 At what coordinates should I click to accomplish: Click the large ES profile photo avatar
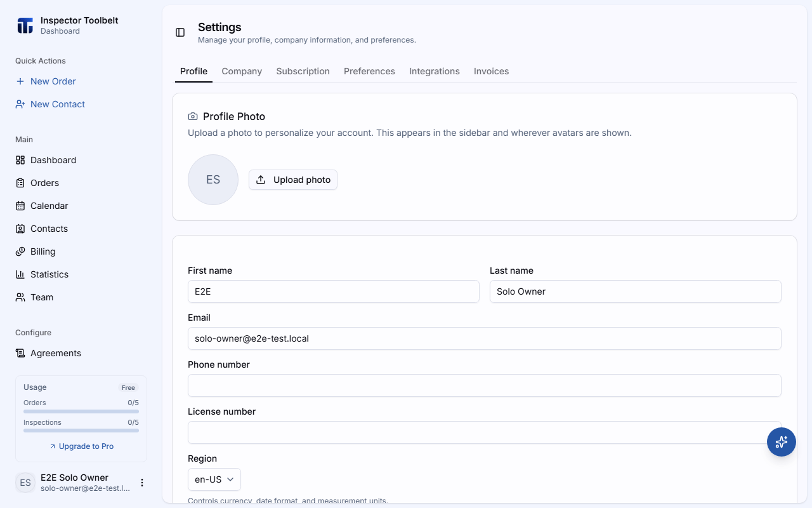(213, 180)
